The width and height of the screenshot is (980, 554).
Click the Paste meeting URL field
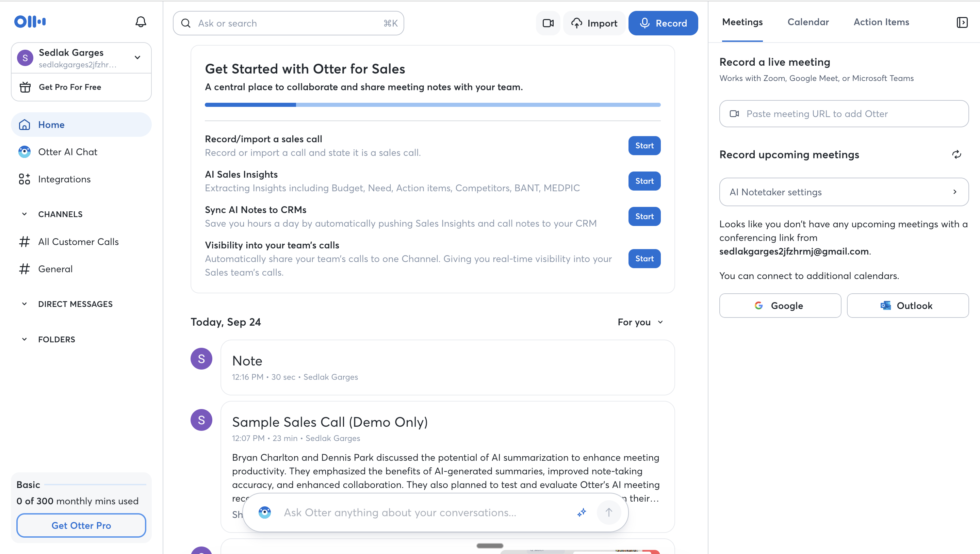[x=844, y=114]
